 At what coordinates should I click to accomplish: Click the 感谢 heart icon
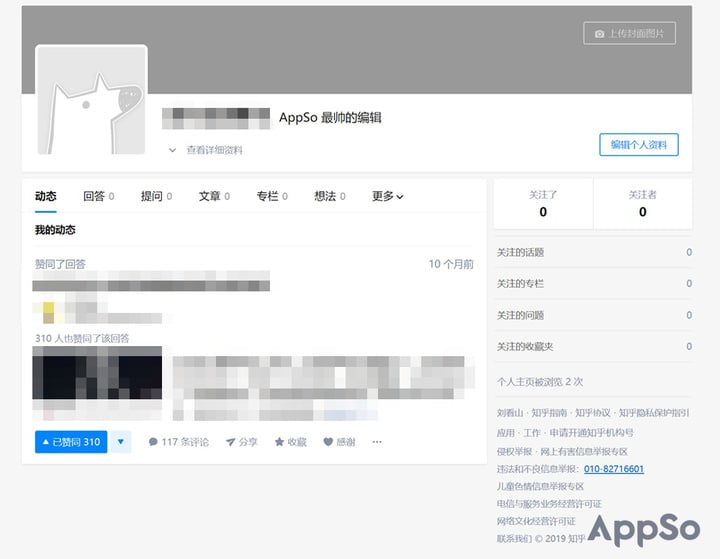pyautogui.click(x=339, y=442)
